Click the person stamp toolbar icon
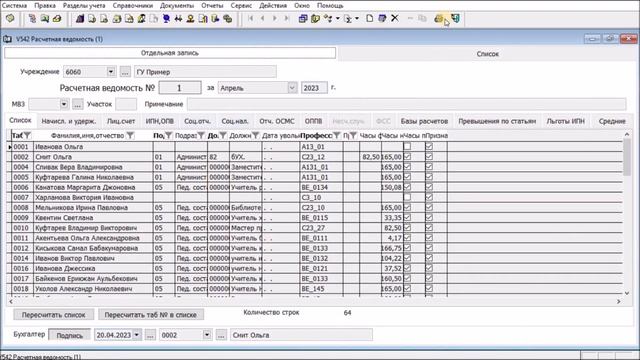 (190, 19)
